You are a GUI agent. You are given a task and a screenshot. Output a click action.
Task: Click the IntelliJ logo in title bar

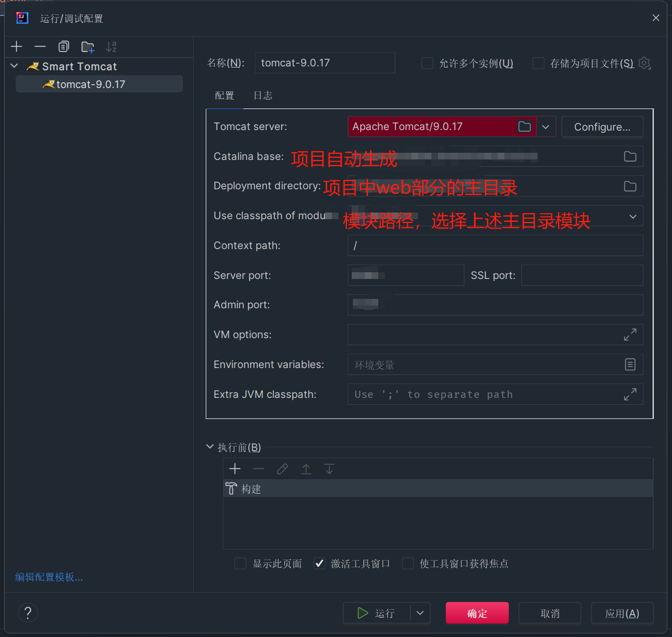point(22,18)
